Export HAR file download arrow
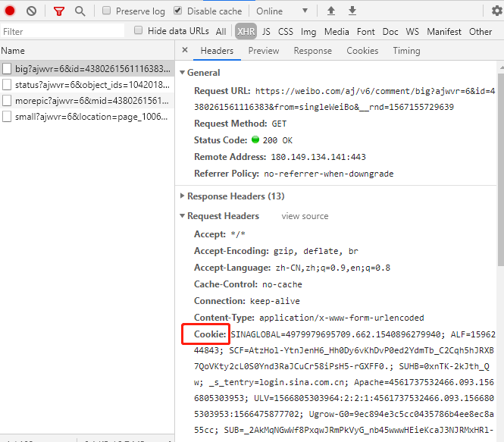This screenshot has width=504, height=442. pos(352,11)
